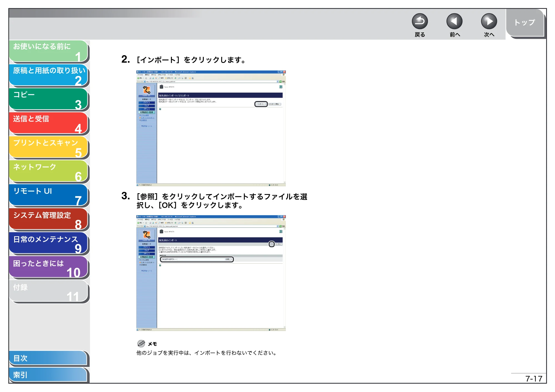
Task: Open chapter 7 リモート UI
Action: tap(49, 195)
